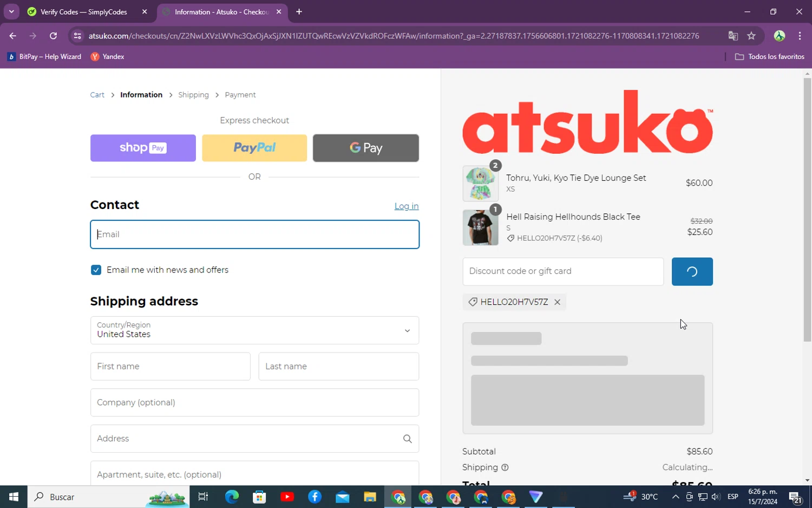Click the translate page icon
Image resolution: width=812 pixels, height=508 pixels.
(x=733, y=36)
